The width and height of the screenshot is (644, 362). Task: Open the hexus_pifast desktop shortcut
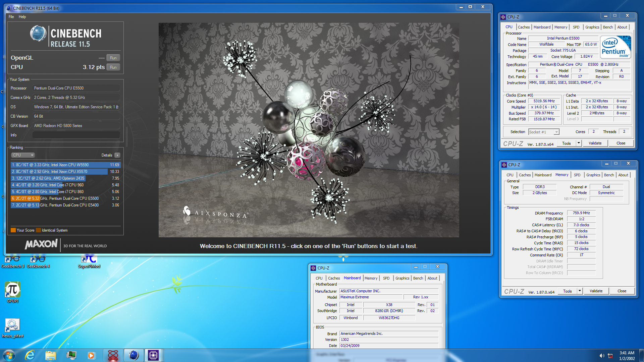point(13,328)
